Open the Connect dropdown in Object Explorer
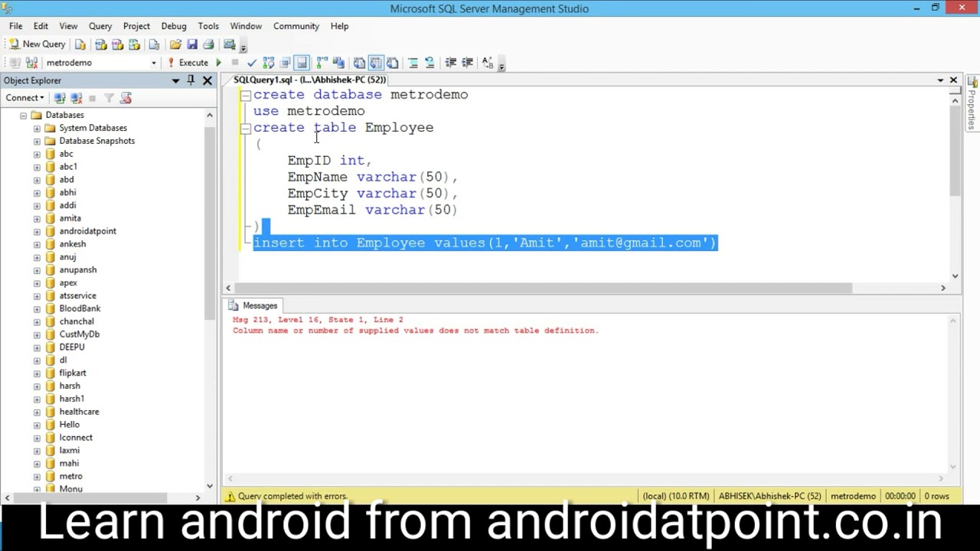Image resolution: width=980 pixels, height=551 pixels. coord(25,98)
